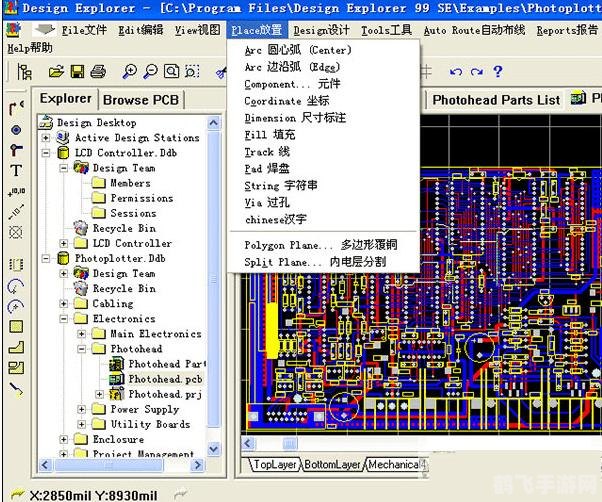The width and height of the screenshot is (602, 502).
Task: Select the Place Pad tool in left toolbar
Action: coord(16,129)
